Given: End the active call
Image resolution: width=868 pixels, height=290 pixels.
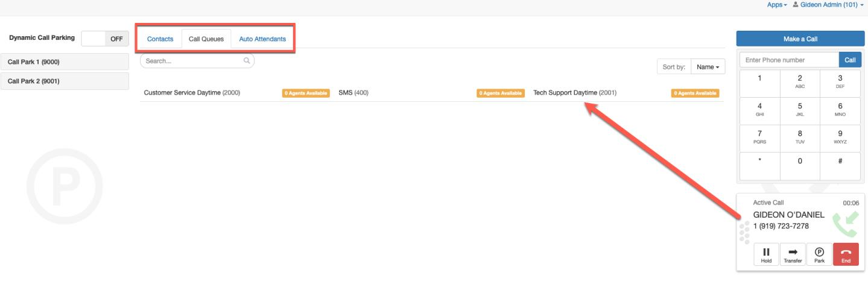Looking at the screenshot, I should pos(846,254).
